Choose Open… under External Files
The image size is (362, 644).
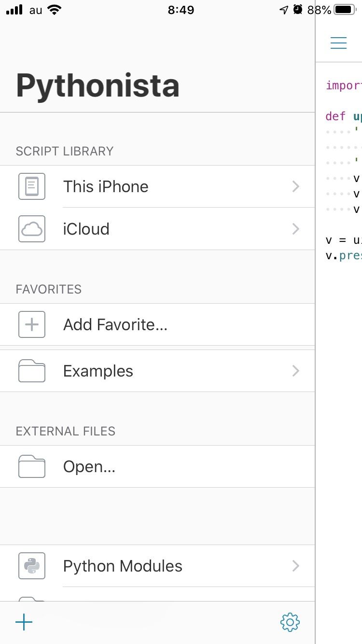coord(89,466)
